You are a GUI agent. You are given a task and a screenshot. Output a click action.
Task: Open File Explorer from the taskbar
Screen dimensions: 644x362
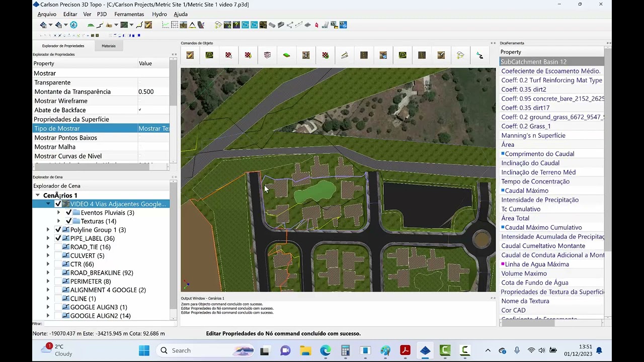305,350
